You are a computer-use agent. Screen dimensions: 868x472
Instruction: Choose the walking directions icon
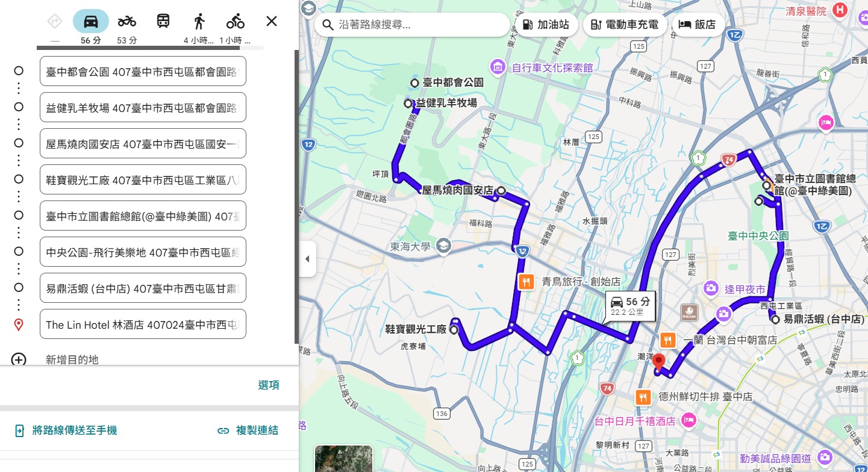click(199, 20)
